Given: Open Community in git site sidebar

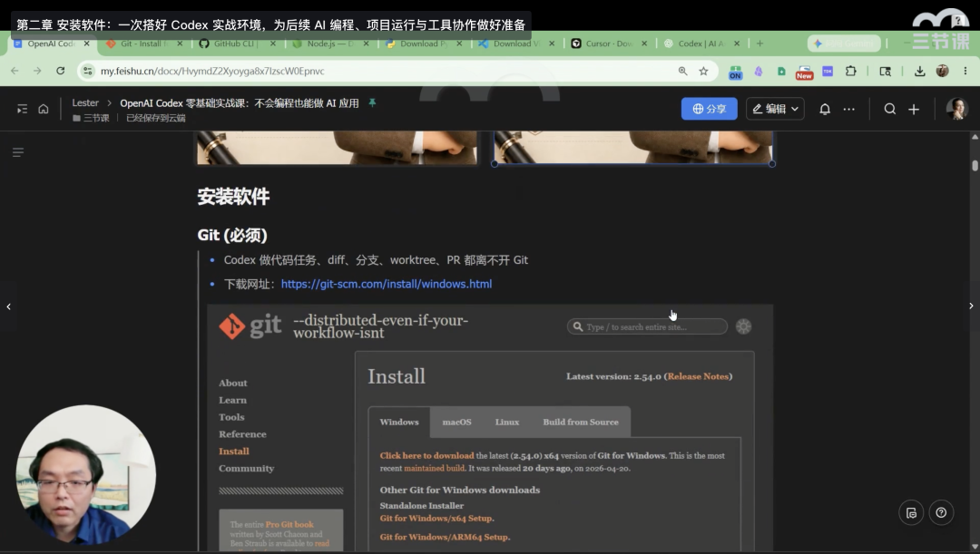Looking at the screenshot, I should pos(246,469).
